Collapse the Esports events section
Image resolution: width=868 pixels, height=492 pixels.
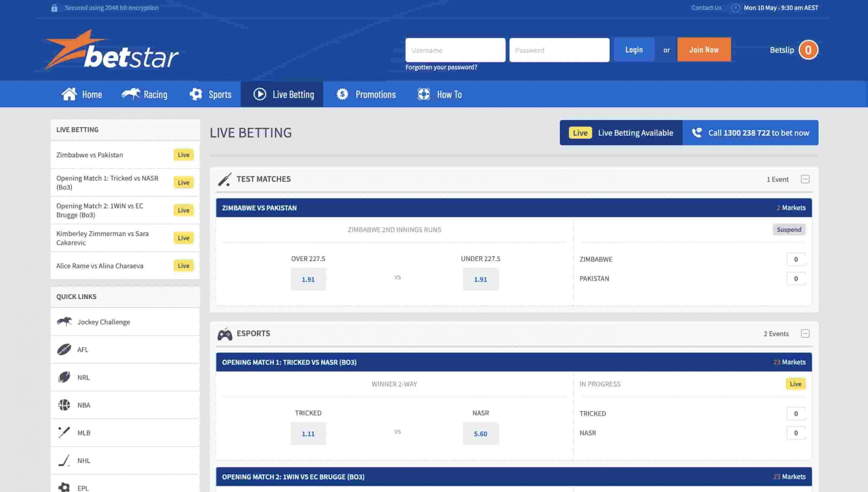coord(805,334)
